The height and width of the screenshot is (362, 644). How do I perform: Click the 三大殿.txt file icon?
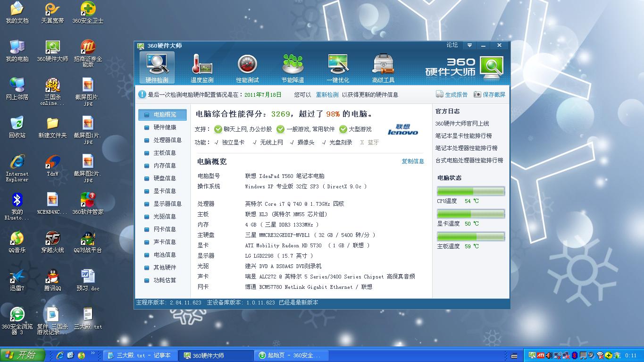click(88, 319)
